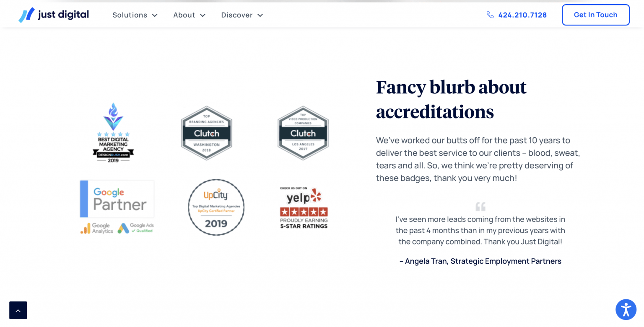Click the Google Partner badge
644x327 pixels.
point(117,199)
